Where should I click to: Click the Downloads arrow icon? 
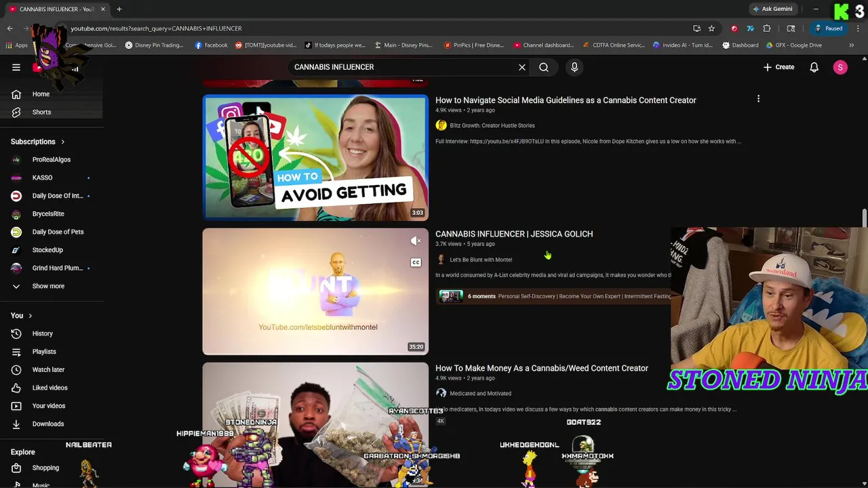[x=16, y=424]
